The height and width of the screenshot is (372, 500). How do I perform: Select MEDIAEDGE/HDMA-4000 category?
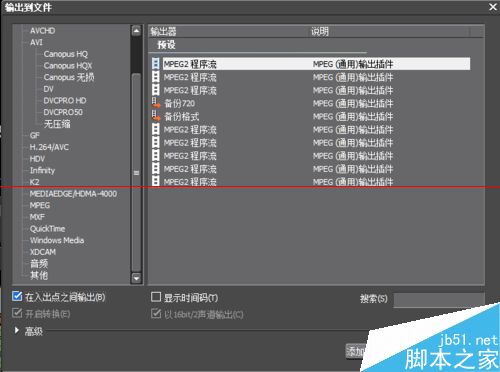73,194
